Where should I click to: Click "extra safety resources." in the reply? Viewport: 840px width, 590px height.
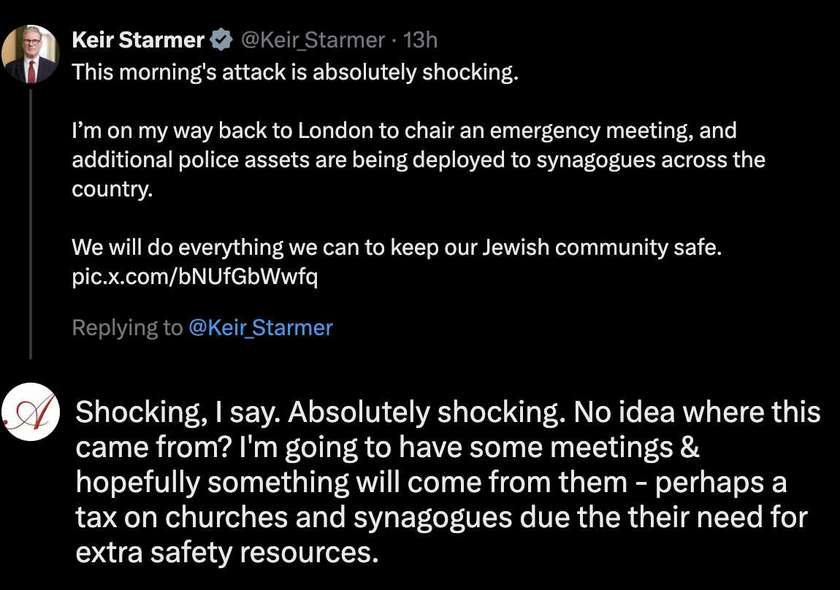227,551
